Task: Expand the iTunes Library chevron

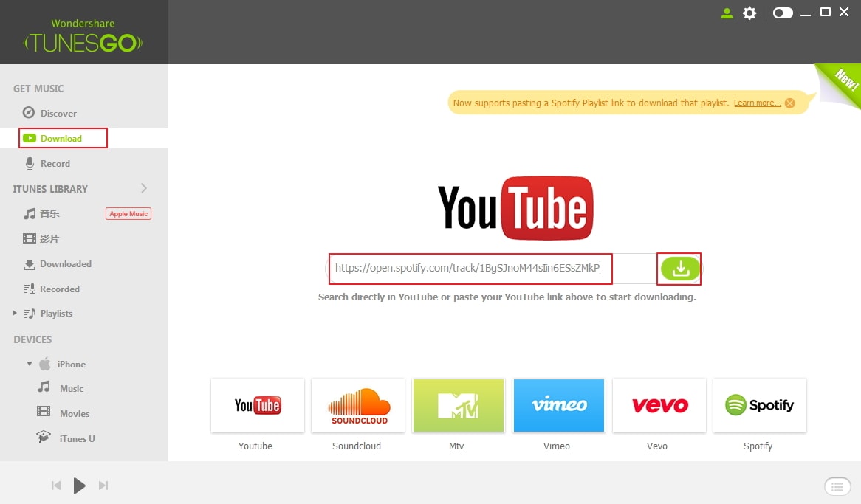Action: 144,188
